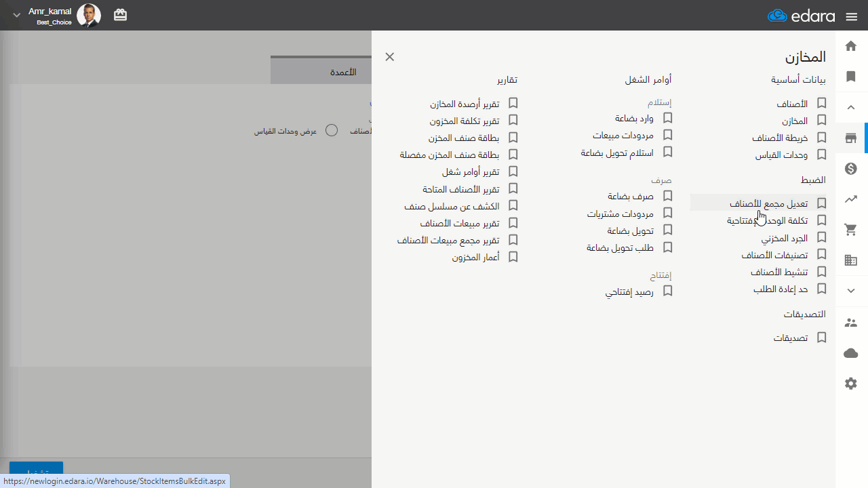Screen dimensions: 868x488
Task: Open تصديقات link
Action: click(791, 338)
